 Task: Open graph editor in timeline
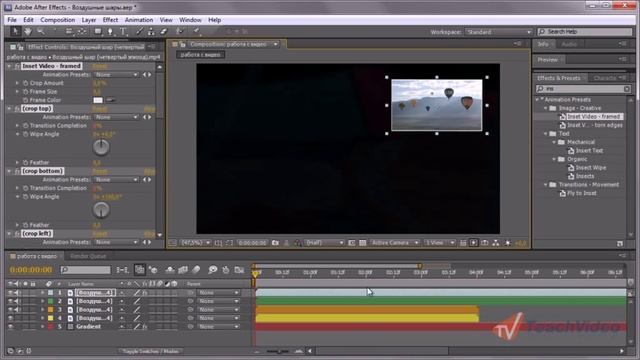pyautogui.click(x=239, y=270)
